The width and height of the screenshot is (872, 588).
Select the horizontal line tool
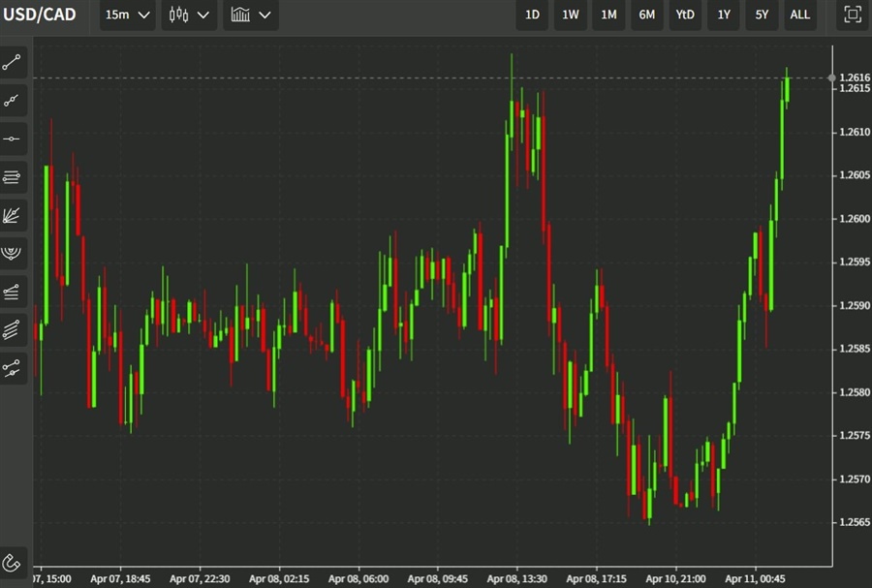coord(13,139)
